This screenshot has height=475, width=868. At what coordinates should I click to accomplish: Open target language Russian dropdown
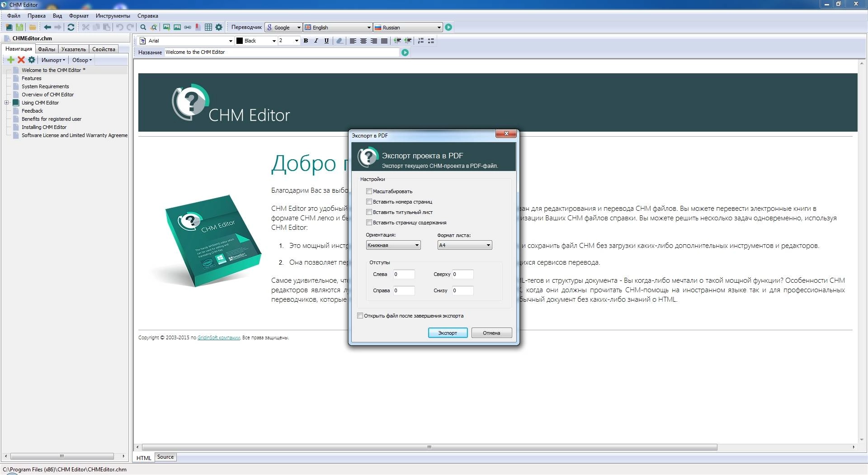pos(408,28)
